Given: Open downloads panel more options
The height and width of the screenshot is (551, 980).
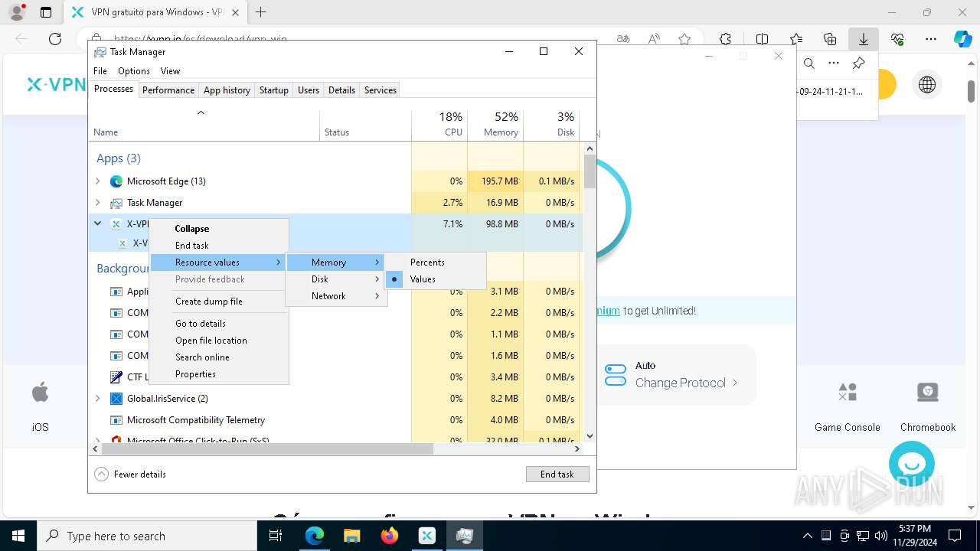Looking at the screenshot, I should [x=834, y=64].
